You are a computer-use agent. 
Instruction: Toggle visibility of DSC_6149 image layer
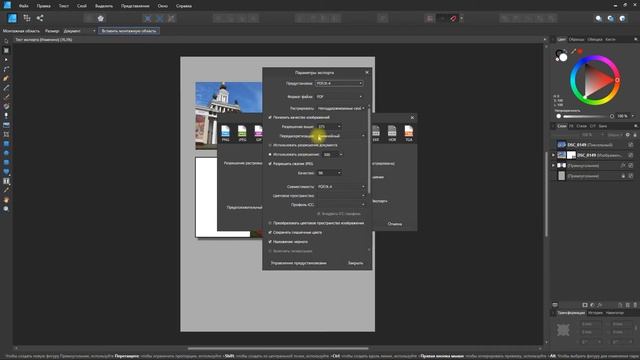click(x=631, y=155)
